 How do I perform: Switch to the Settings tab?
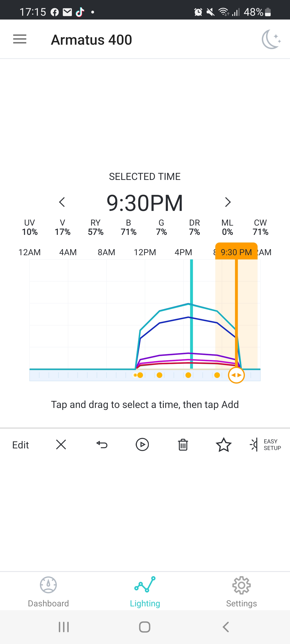(x=241, y=591)
